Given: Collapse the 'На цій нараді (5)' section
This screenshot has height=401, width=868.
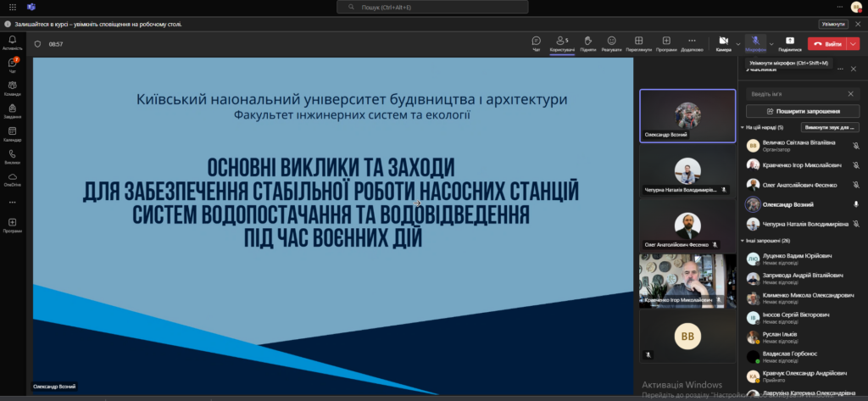Looking at the screenshot, I should pyautogui.click(x=744, y=127).
